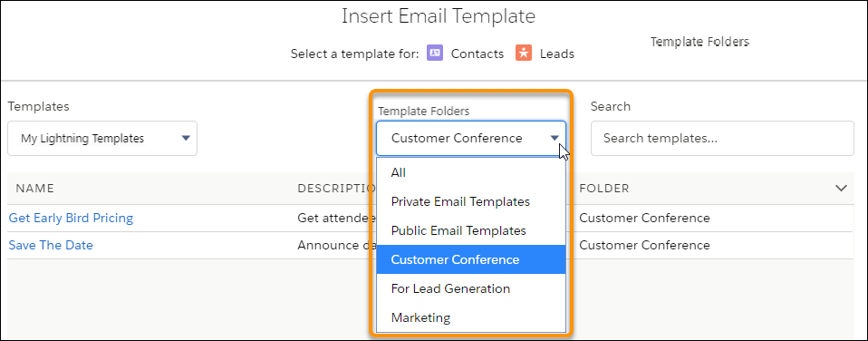Click the Leads label text
868x341 pixels.
coord(557,54)
